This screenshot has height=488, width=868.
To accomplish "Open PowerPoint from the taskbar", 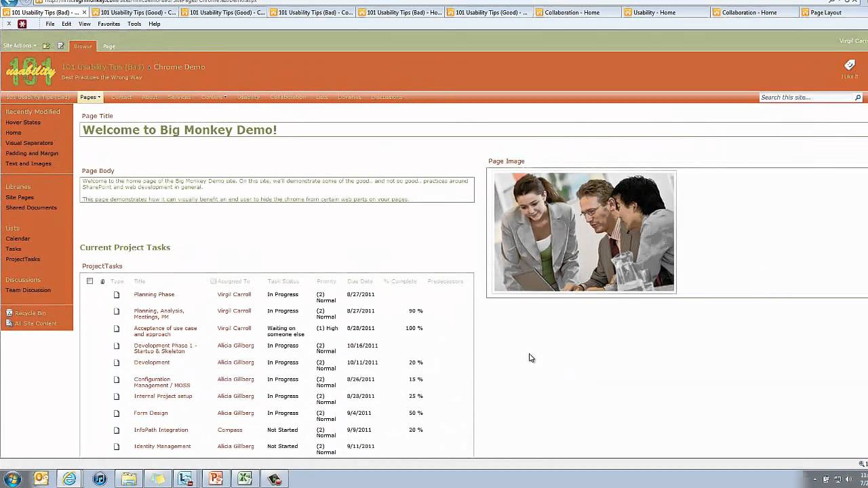I will (x=216, y=479).
